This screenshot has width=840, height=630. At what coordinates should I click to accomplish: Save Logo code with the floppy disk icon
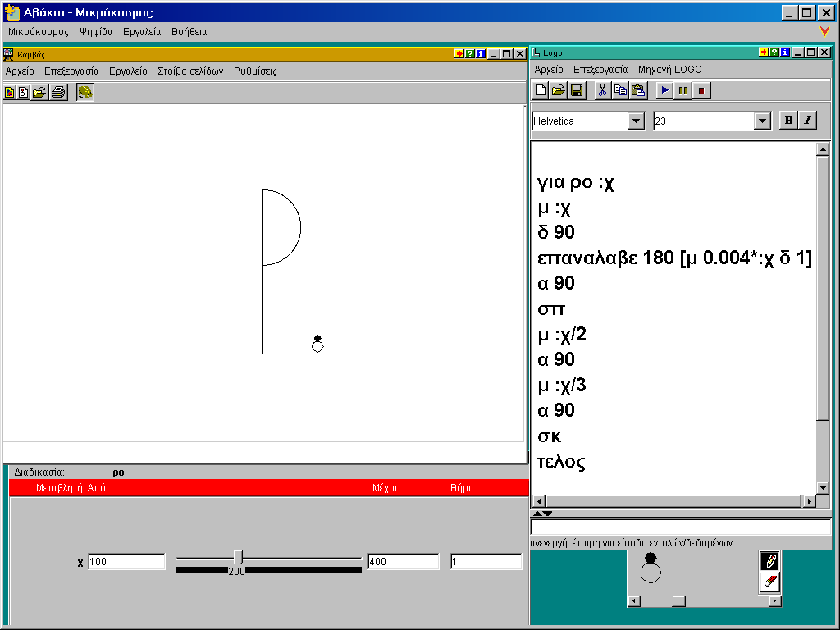click(x=577, y=90)
